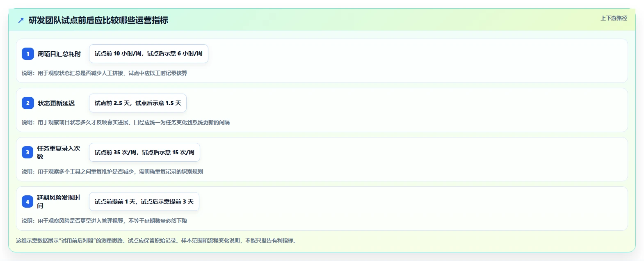Screen dimensions: 644x261
Task: Click value chip 试点前 2.5 天
Action: [138, 103]
